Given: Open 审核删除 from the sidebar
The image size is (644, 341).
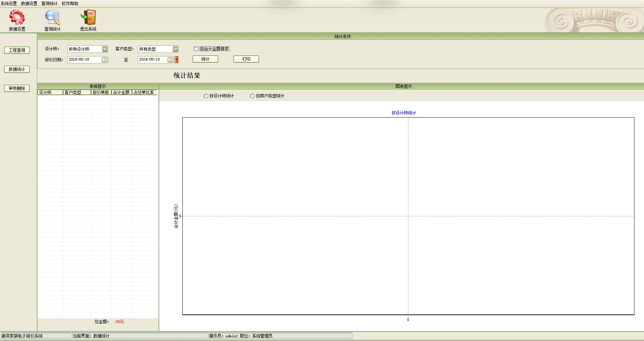Looking at the screenshot, I should [x=17, y=88].
